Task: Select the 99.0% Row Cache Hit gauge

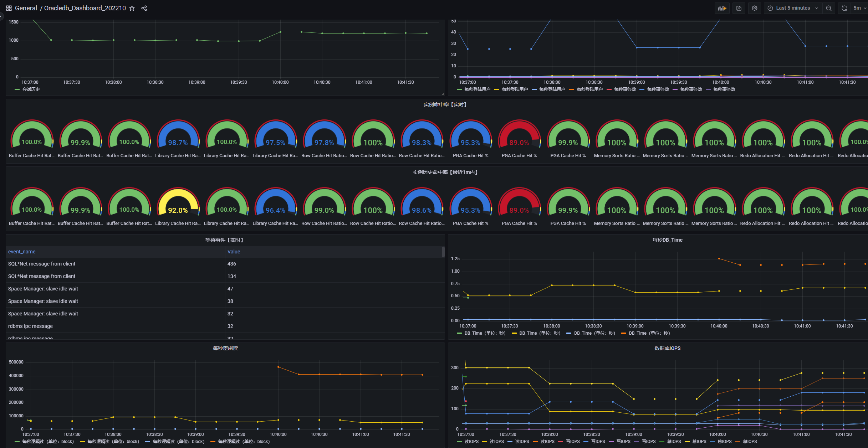Action: [x=324, y=207]
